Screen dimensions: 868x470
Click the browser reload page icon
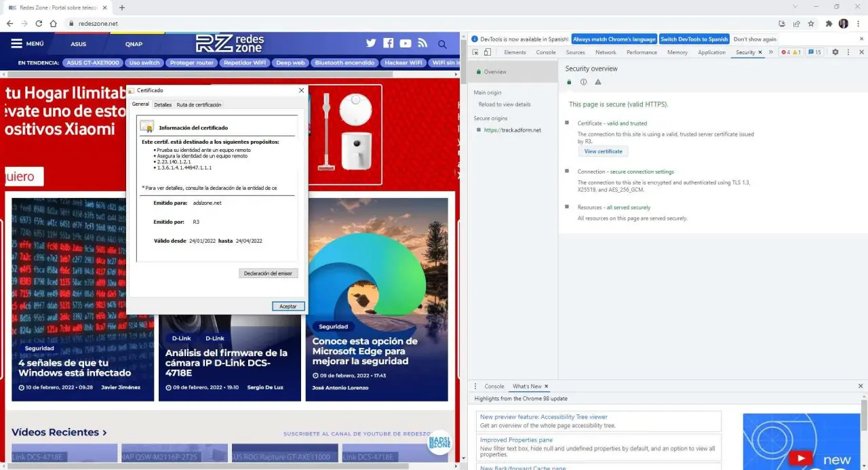pyautogui.click(x=39, y=22)
